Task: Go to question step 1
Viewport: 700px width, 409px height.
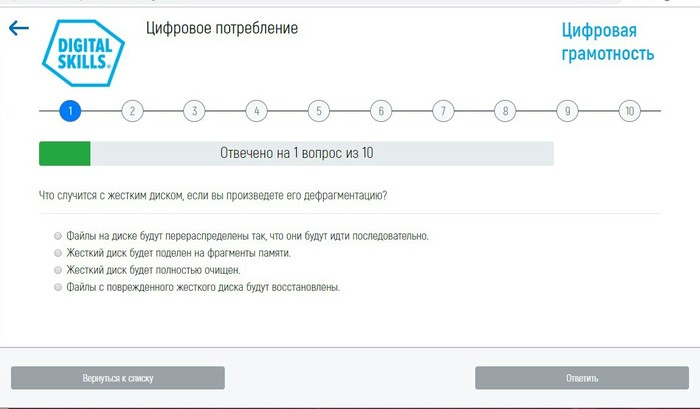Action: click(70, 111)
